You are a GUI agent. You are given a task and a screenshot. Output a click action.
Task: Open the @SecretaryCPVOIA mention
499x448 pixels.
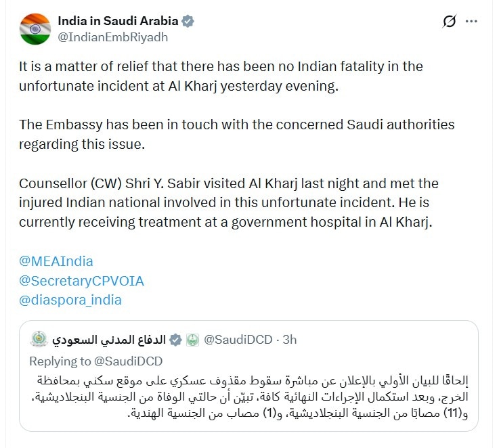pyautogui.click(x=81, y=280)
